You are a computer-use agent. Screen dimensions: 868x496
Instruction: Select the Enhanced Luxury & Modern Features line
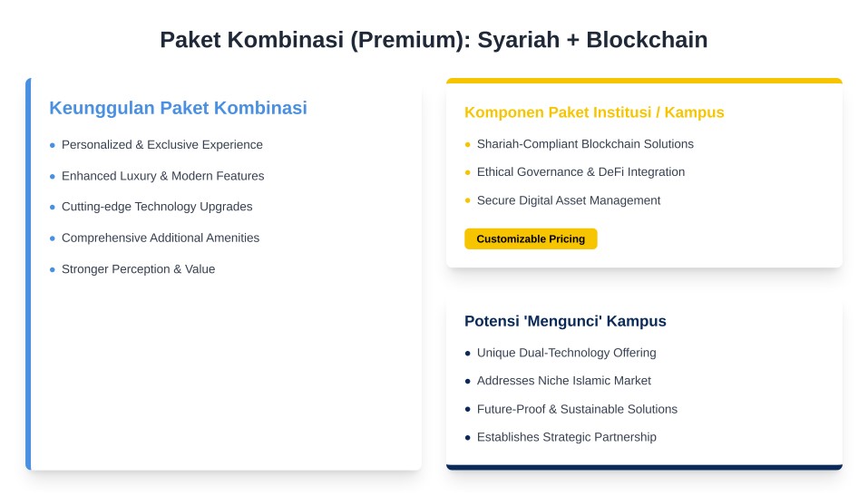[x=162, y=176]
